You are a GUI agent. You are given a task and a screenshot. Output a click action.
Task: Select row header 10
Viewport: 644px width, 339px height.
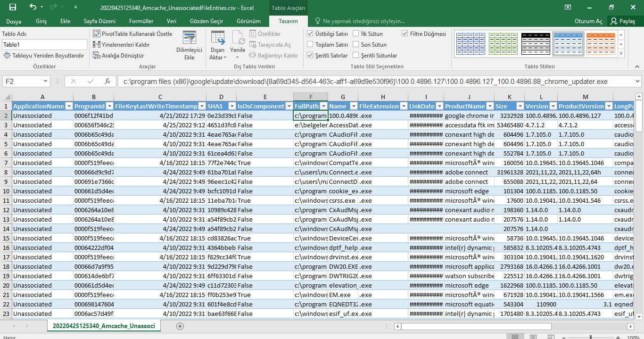[x=6, y=191]
